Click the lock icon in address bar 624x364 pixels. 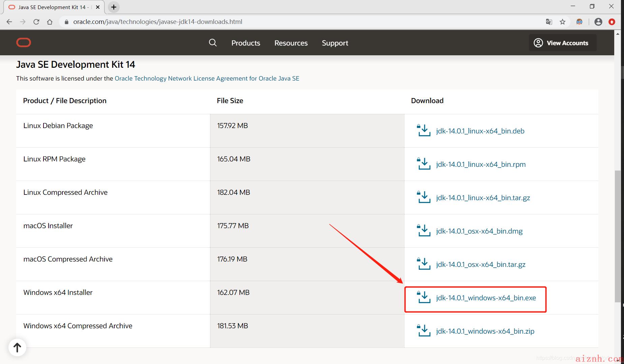click(66, 22)
